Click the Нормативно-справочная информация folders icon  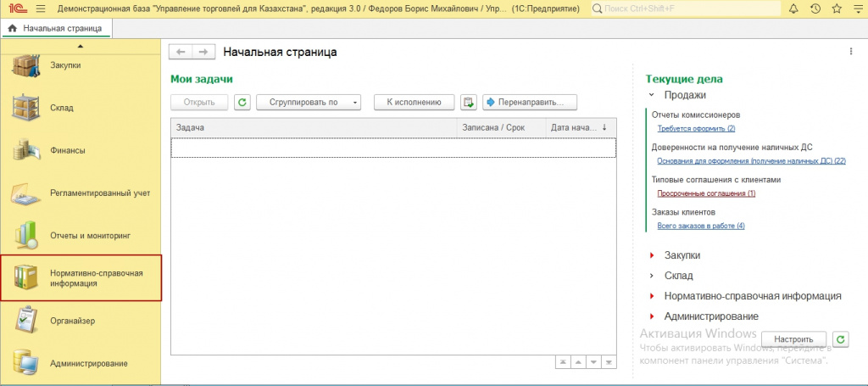25,278
